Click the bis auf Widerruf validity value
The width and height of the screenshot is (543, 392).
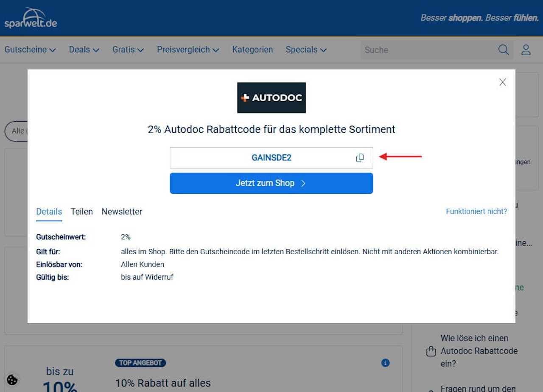pyautogui.click(x=147, y=277)
